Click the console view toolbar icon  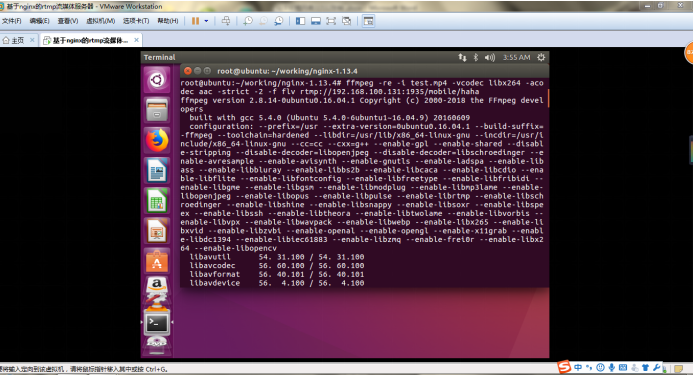[x=368, y=21]
